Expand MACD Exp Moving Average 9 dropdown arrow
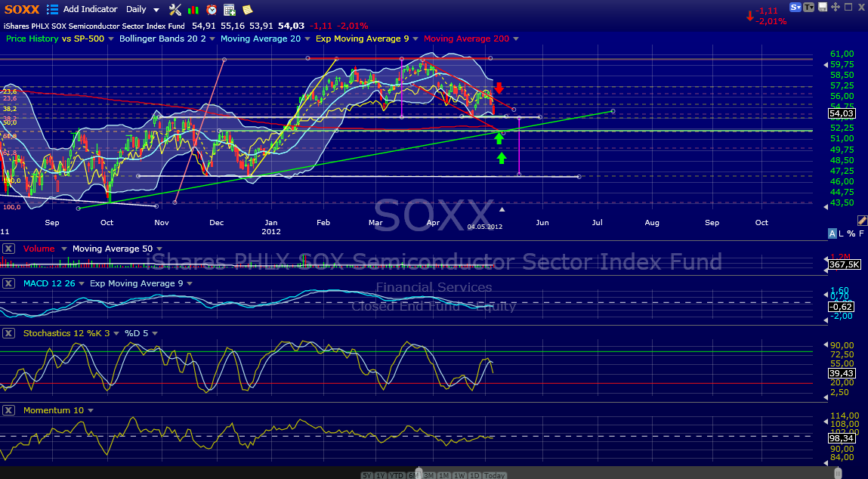Viewport: 868px width, 479px height. pyautogui.click(x=190, y=284)
